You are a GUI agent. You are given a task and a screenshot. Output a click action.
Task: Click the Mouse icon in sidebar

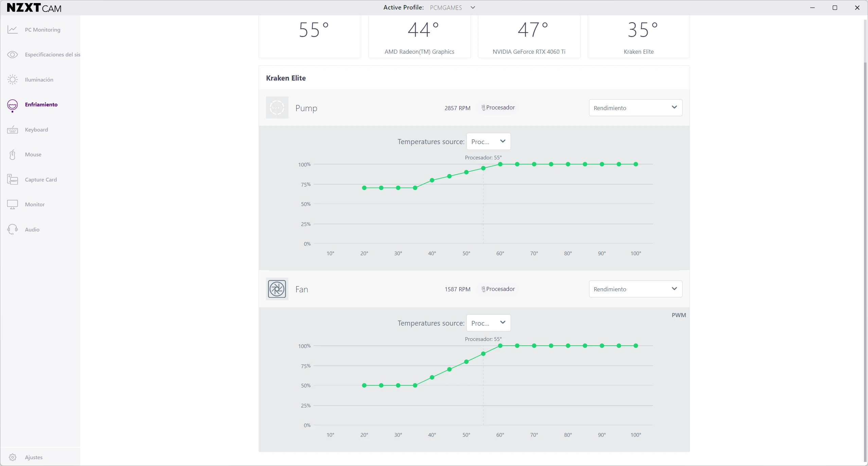[x=13, y=155]
